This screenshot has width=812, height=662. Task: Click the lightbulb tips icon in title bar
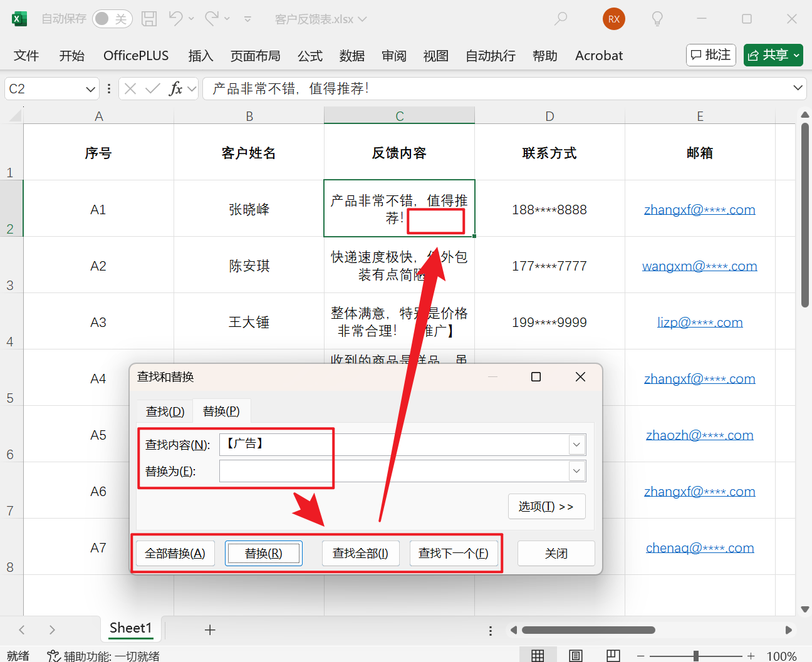[x=657, y=19]
